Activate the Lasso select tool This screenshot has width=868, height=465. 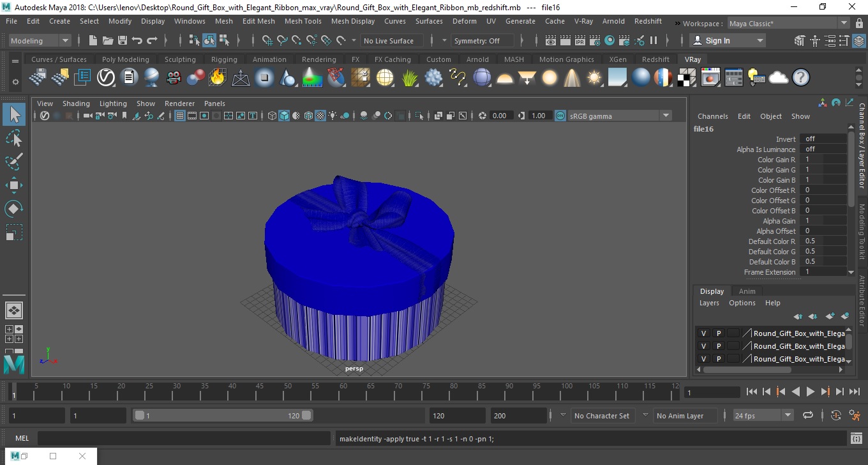click(14, 138)
